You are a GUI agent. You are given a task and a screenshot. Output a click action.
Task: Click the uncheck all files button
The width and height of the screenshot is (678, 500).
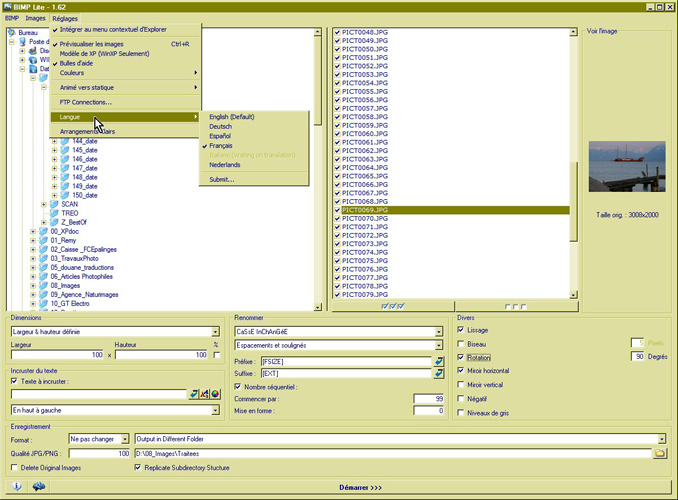[518, 305]
